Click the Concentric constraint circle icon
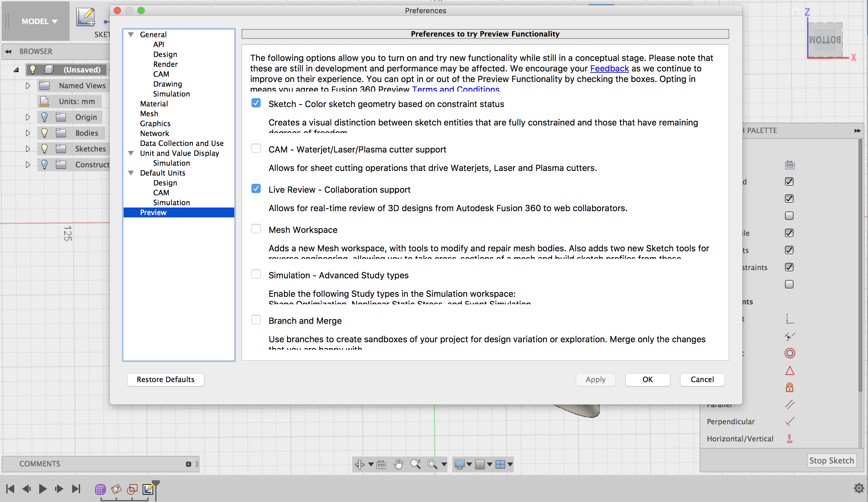The width and height of the screenshot is (868, 502). (x=790, y=353)
